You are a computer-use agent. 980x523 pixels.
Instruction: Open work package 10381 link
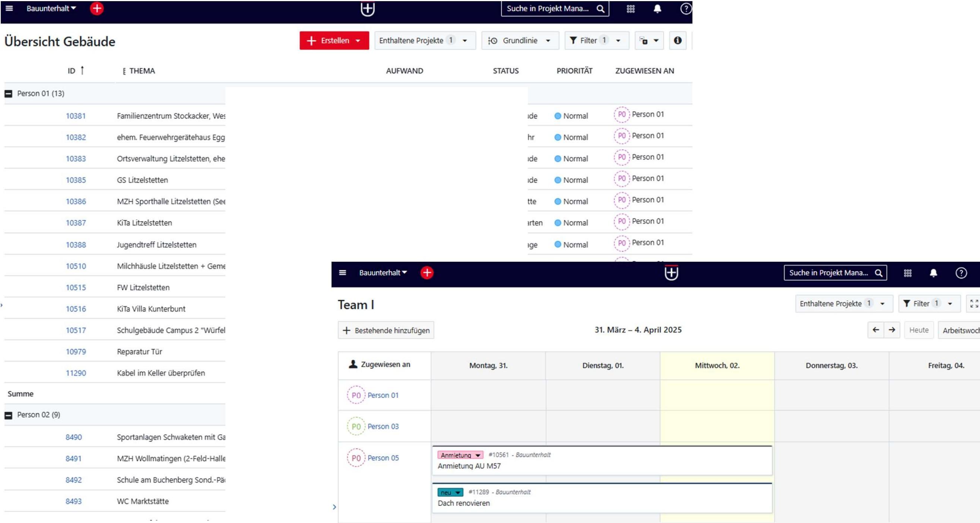(76, 115)
